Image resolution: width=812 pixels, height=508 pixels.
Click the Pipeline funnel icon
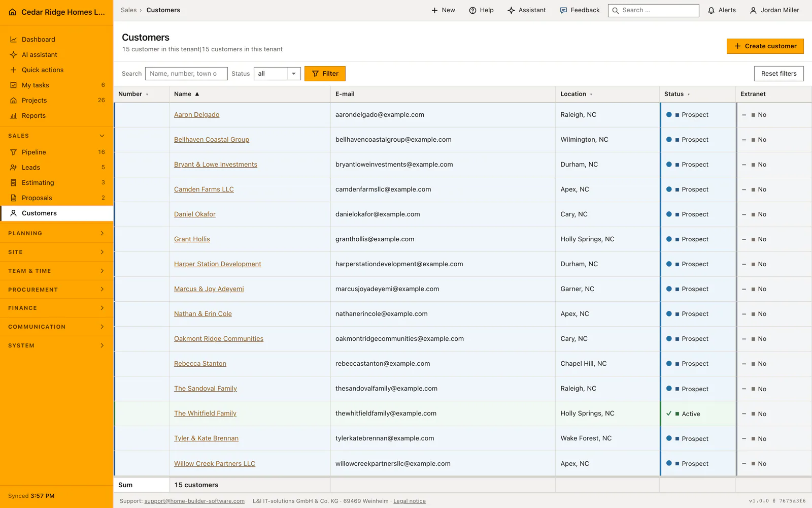tap(14, 152)
